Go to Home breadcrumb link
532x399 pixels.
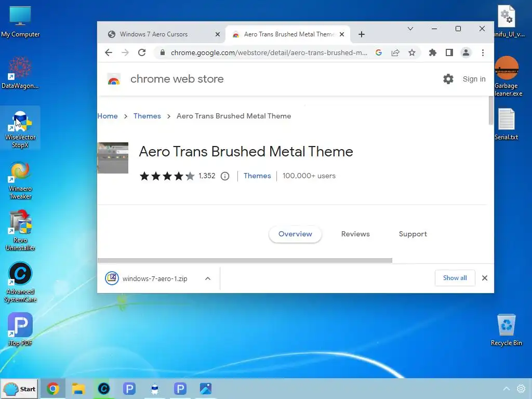click(x=108, y=116)
